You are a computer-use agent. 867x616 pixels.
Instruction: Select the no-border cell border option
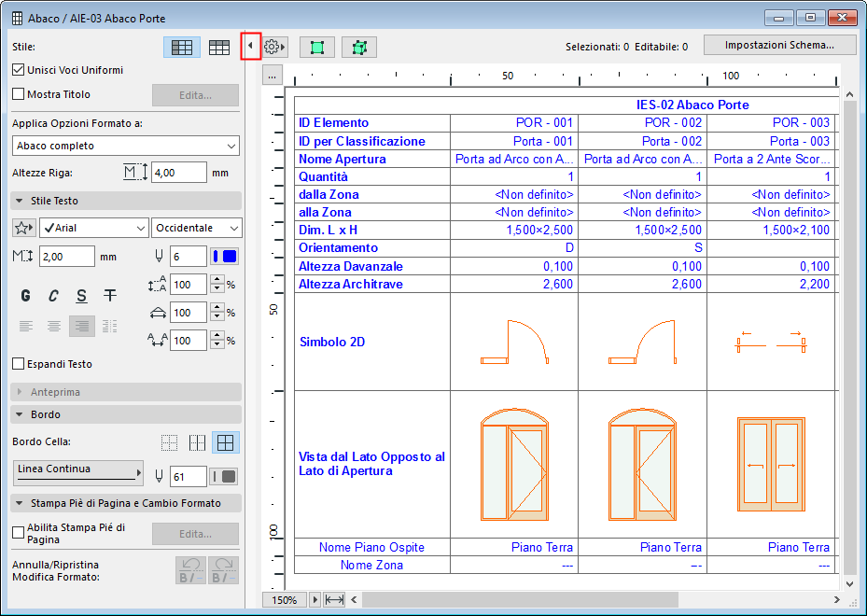(169, 442)
